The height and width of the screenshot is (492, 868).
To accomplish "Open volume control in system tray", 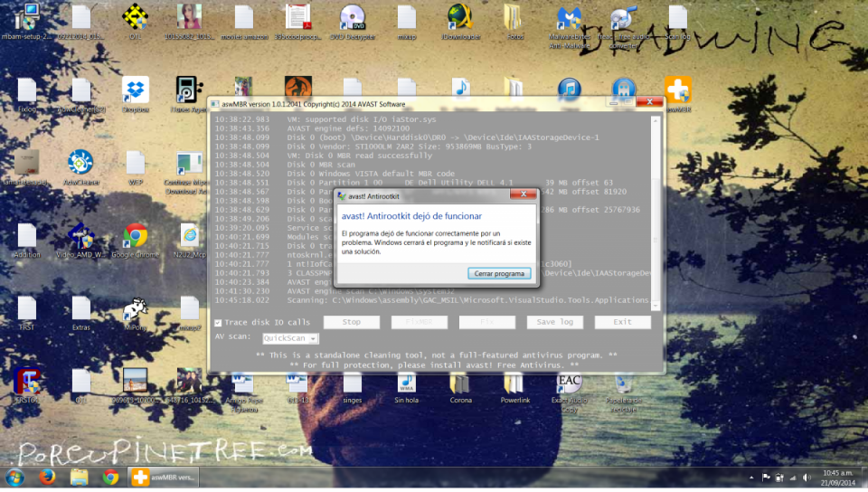I will (807, 478).
